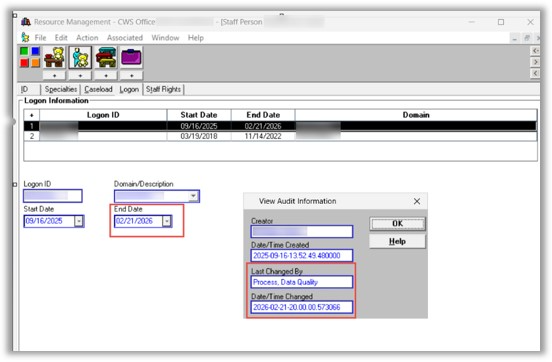Select logon row 2 starting 03/19/2018
The width and height of the screenshot is (552, 362).
click(280, 136)
